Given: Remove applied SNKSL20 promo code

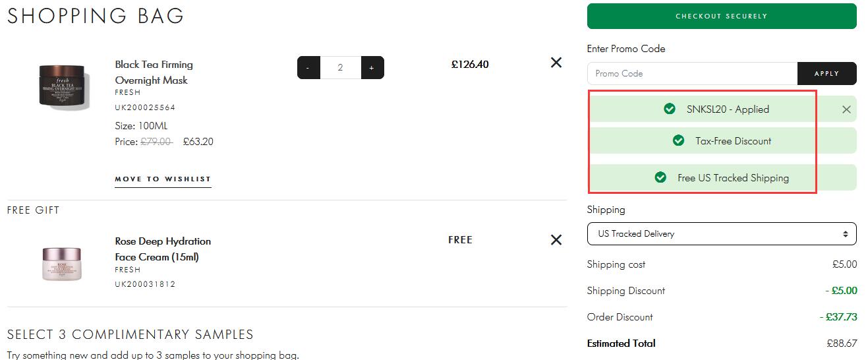Looking at the screenshot, I should click(x=846, y=109).
